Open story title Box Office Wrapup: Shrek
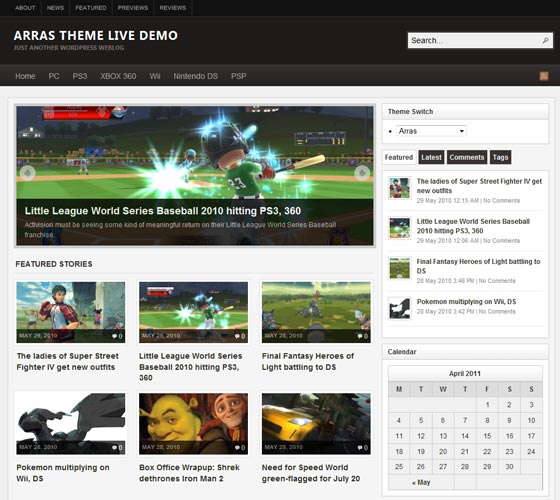Image resolution: width=560 pixels, height=500 pixels. (x=189, y=473)
